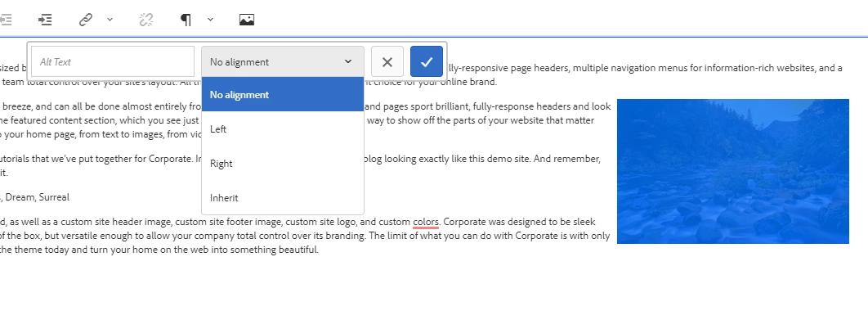868x311 pixels.
Task: Click into the Alt Text field
Action: tap(113, 61)
